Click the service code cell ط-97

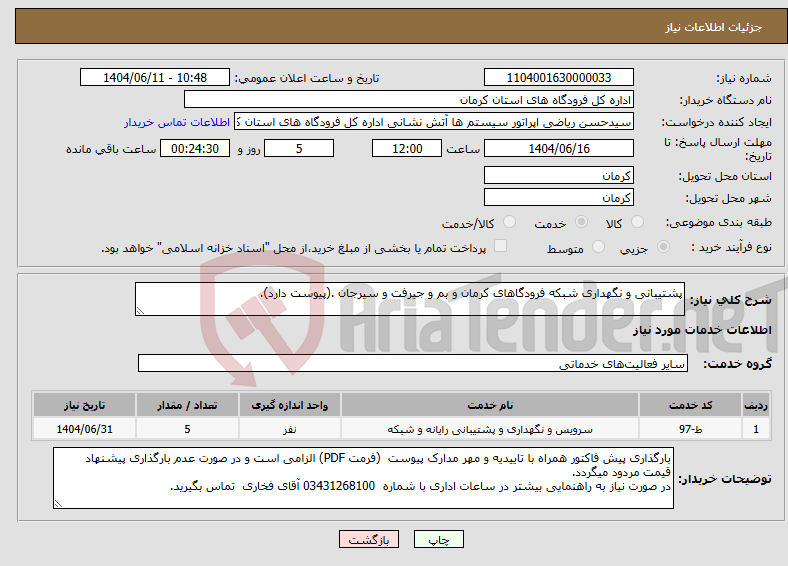point(691,429)
